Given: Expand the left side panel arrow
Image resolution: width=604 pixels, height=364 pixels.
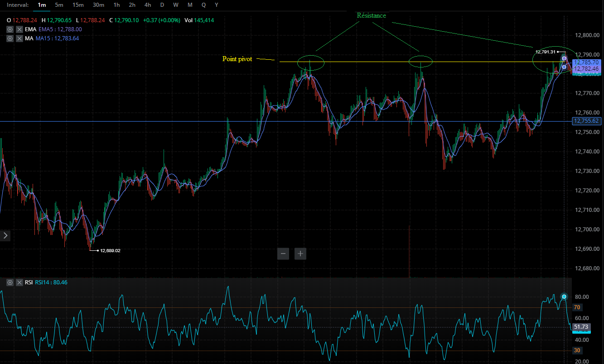Looking at the screenshot, I should tap(5, 235).
